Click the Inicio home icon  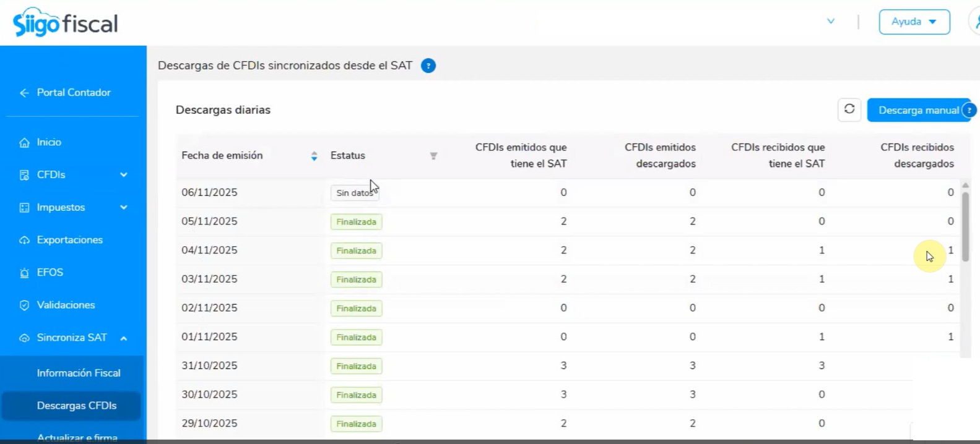pos(24,142)
